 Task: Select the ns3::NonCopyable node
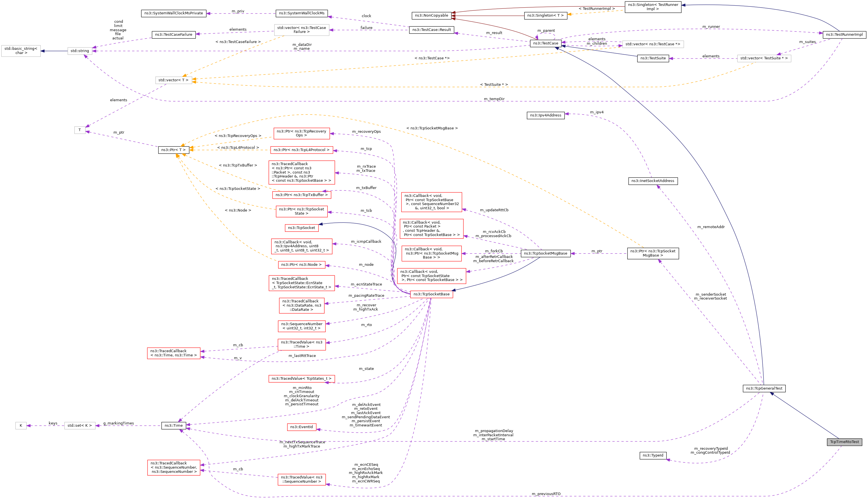click(x=431, y=15)
